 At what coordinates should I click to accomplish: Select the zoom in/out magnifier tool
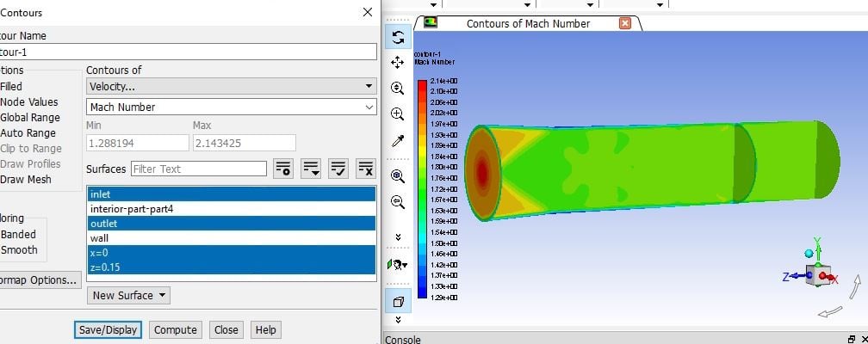tap(398, 88)
